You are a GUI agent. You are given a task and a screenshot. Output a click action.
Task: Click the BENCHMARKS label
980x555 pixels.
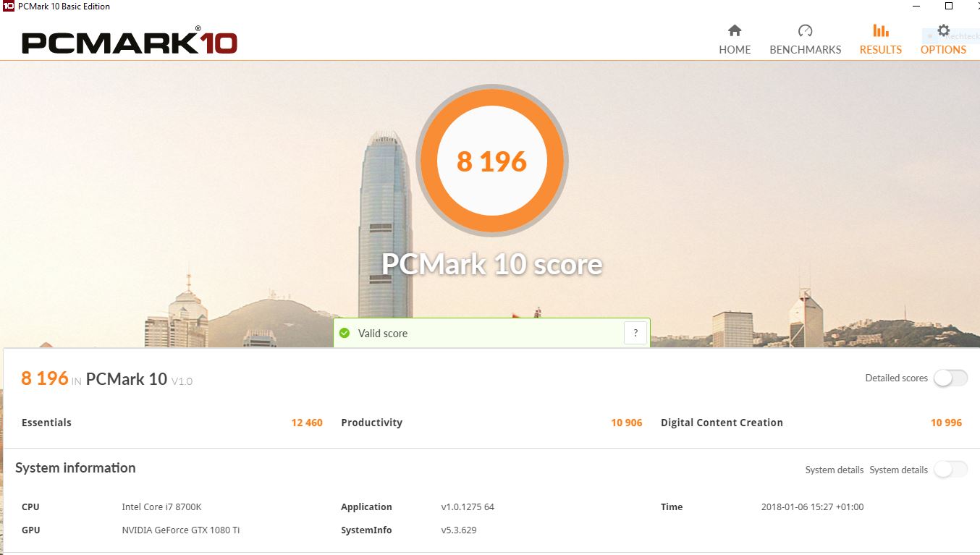click(x=806, y=50)
